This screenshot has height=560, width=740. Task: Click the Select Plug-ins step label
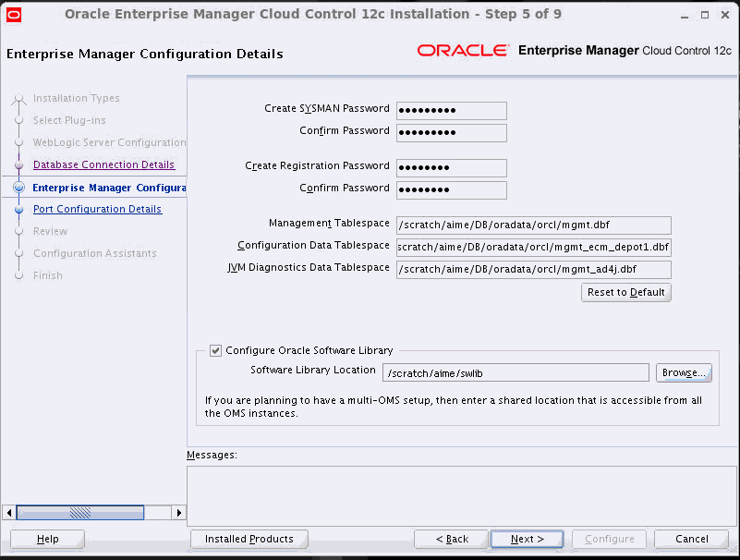(69, 120)
